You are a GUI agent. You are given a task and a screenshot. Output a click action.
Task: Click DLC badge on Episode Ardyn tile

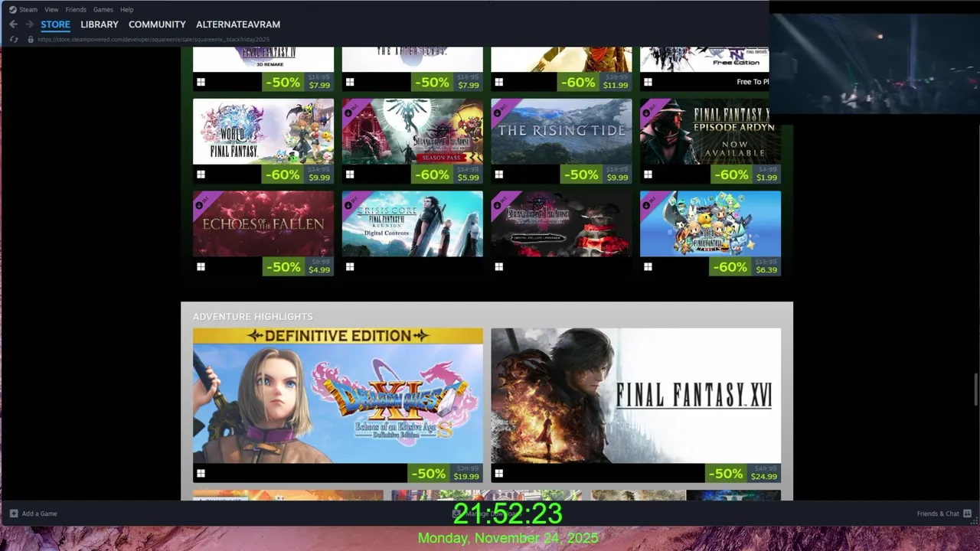point(650,109)
